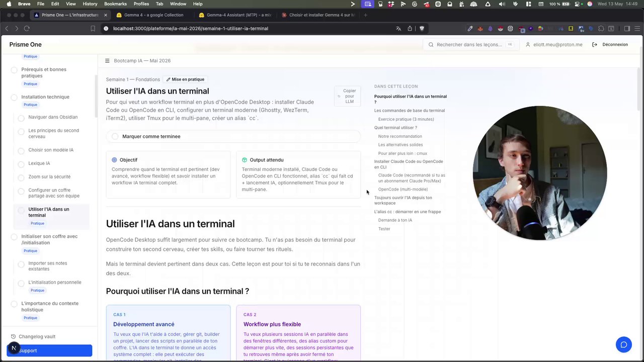This screenshot has height=362, width=644.
Task: Open the Profiles menu
Action: tap(141, 4)
